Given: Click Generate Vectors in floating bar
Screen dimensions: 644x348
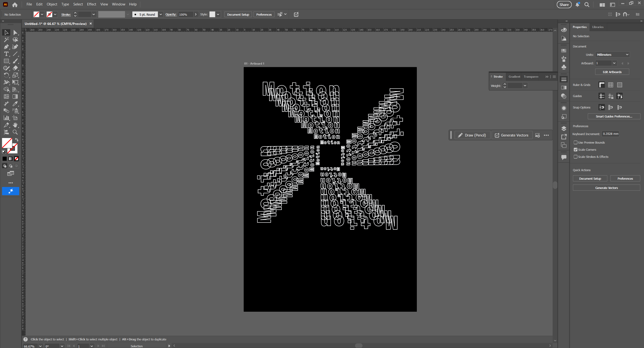Looking at the screenshot, I should point(512,135).
